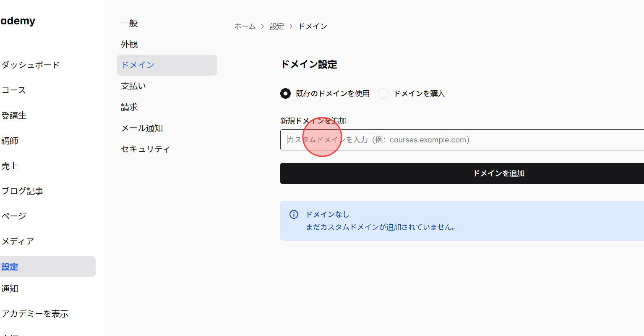Viewport: 644px width, 336px height.
Task: Switch to the 一般 settings tab
Action: (x=128, y=23)
